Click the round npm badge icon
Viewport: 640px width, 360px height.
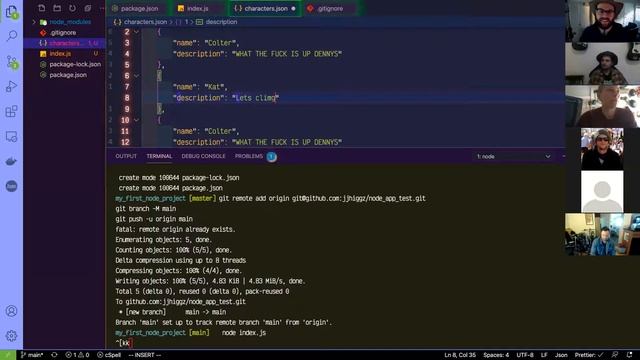11,186
